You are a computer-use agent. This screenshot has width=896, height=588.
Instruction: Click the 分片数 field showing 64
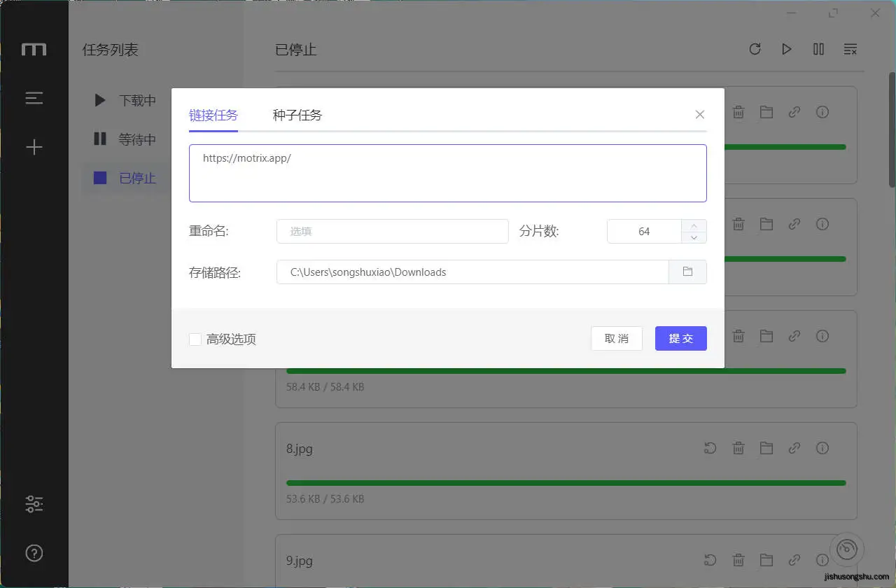click(644, 231)
